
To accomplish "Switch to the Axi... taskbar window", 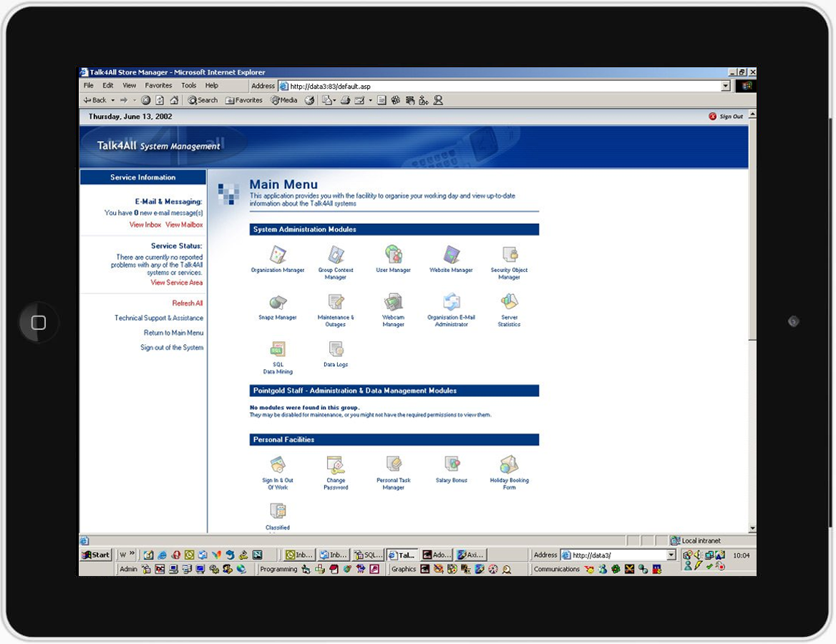I will pos(471,555).
